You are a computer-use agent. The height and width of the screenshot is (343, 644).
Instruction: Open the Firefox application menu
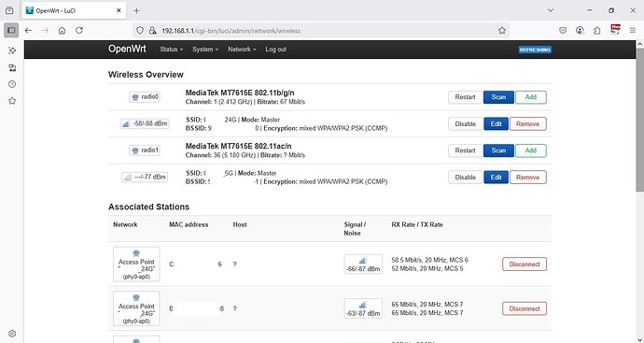[633, 31]
